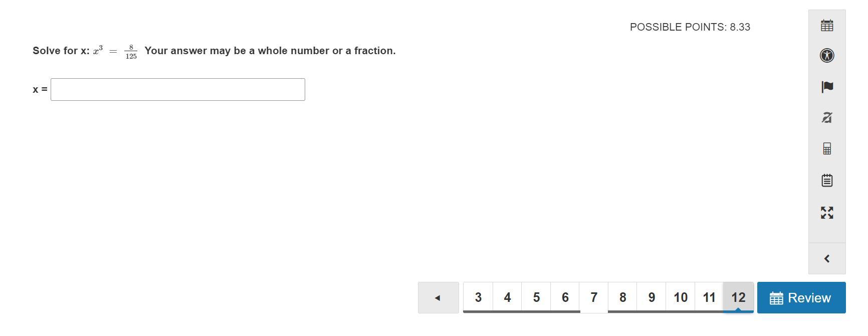Go to question 4
The height and width of the screenshot is (336, 868).
tap(507, 297)
